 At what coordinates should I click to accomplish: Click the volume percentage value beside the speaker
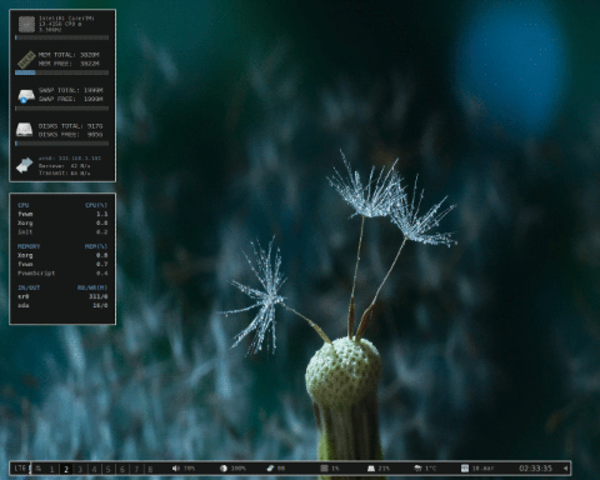point(189,468)
